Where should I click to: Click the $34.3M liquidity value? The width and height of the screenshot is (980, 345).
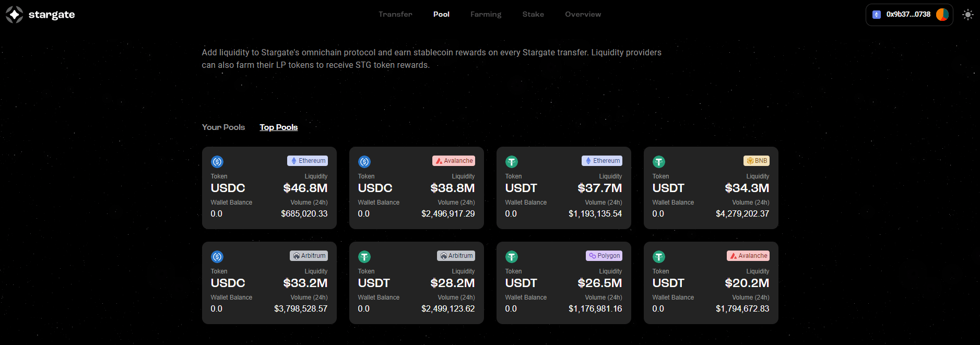(747, 188)
